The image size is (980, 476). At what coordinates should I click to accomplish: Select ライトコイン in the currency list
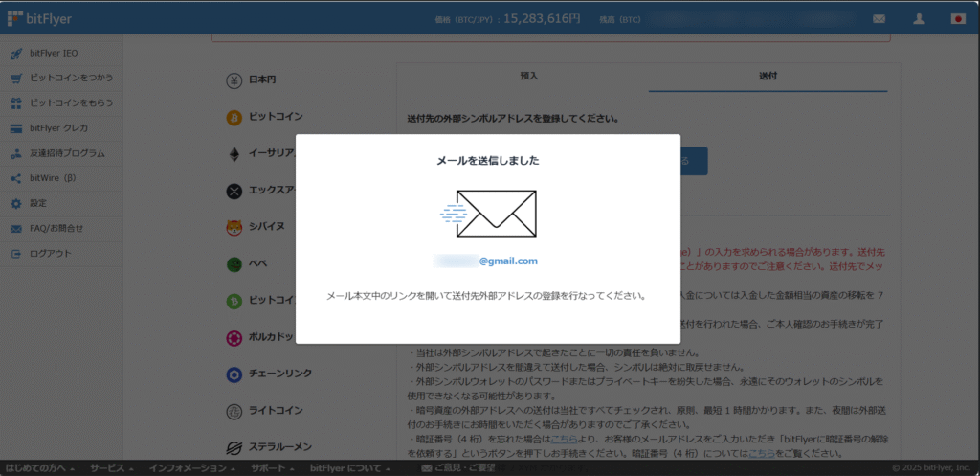pos(277,410)
